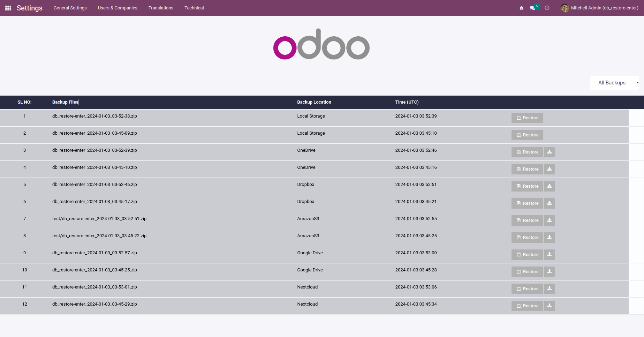Click the SL NO: column header

coord(24,102)
